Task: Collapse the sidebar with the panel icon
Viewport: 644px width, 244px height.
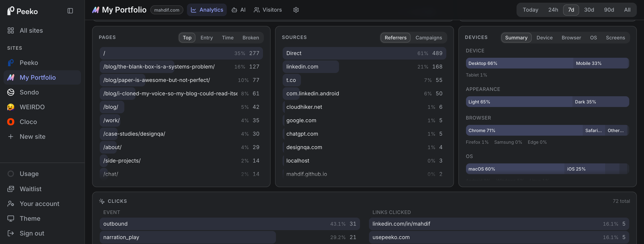Action: [x=70, y=11]
